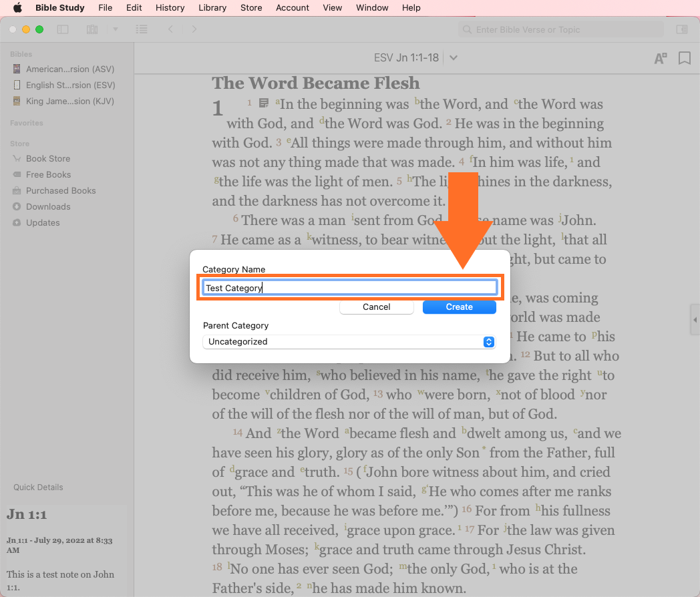
Task: Open the library toolbar dropdown arrow
Action: click(x=115, y=29)
